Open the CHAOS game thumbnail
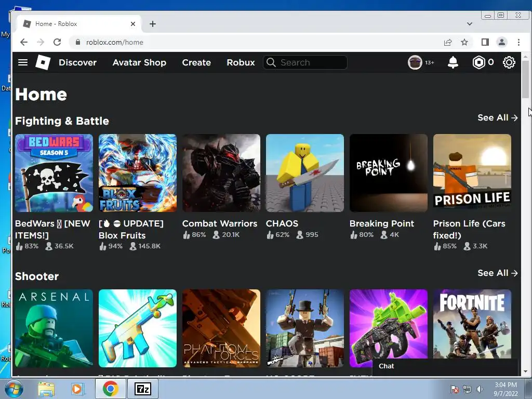The height and width of the screenshot is (399, 532). click(x=304, y=173)
